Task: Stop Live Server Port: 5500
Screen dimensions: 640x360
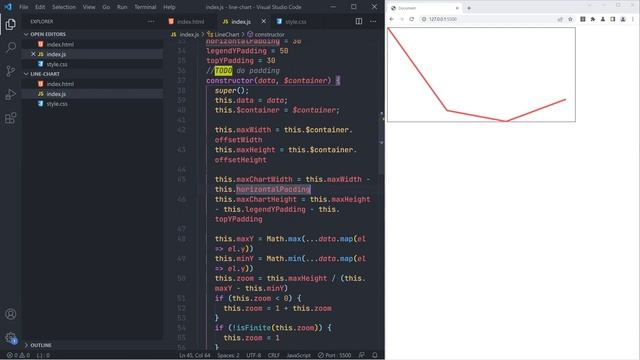Action: coord(334,355)
